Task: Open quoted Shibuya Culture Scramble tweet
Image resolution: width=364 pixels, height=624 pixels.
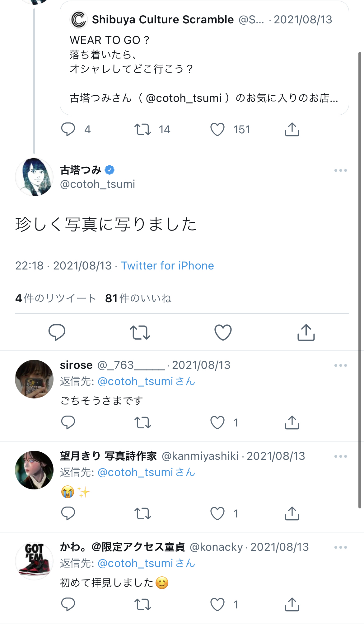Action: point(204,58)
